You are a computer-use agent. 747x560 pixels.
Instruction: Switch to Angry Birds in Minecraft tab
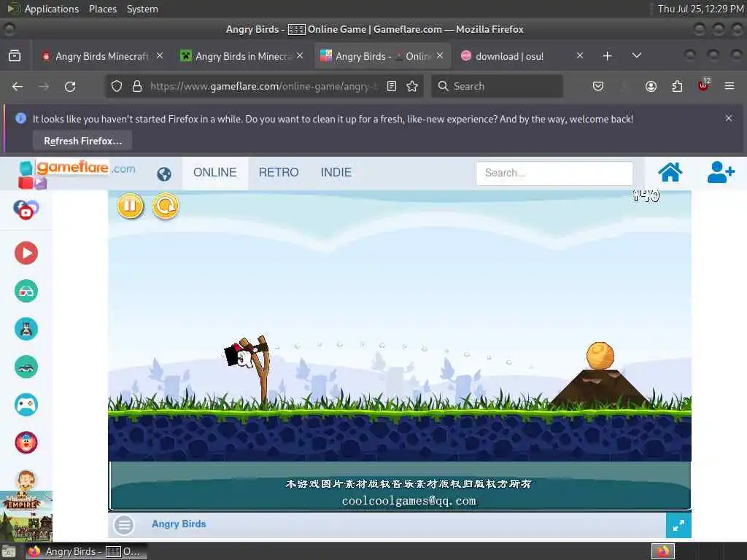242,56
